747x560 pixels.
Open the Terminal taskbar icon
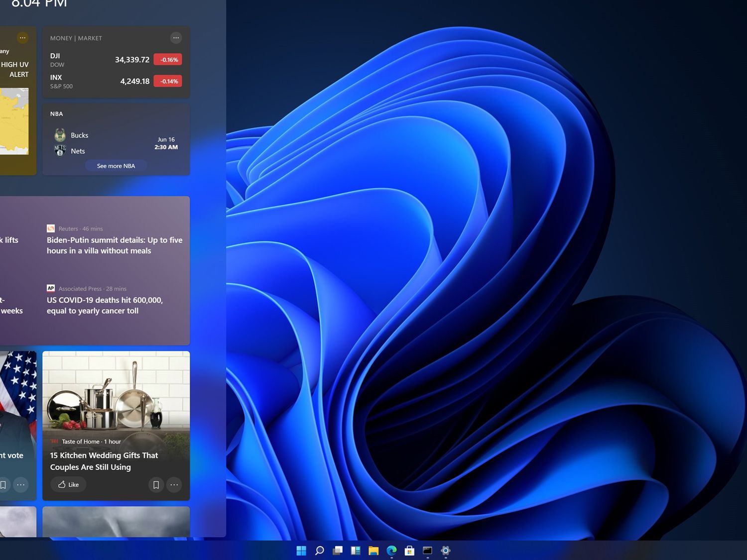[x=427, y=551]
